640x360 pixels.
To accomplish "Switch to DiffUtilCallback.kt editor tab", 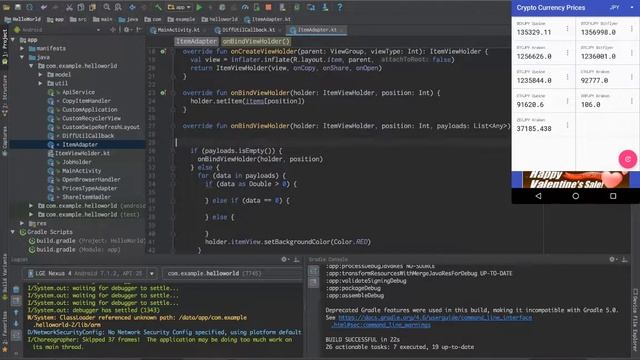I will (x=247, y=30).
